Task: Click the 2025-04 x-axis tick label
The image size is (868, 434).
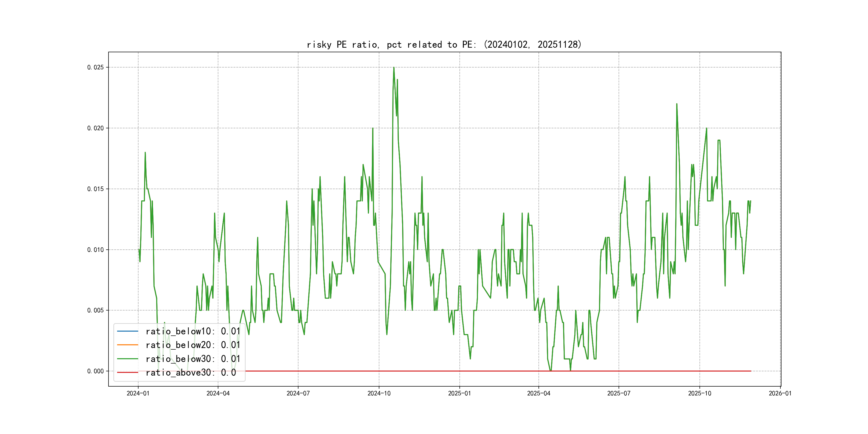Action: (x=538, y=394)
